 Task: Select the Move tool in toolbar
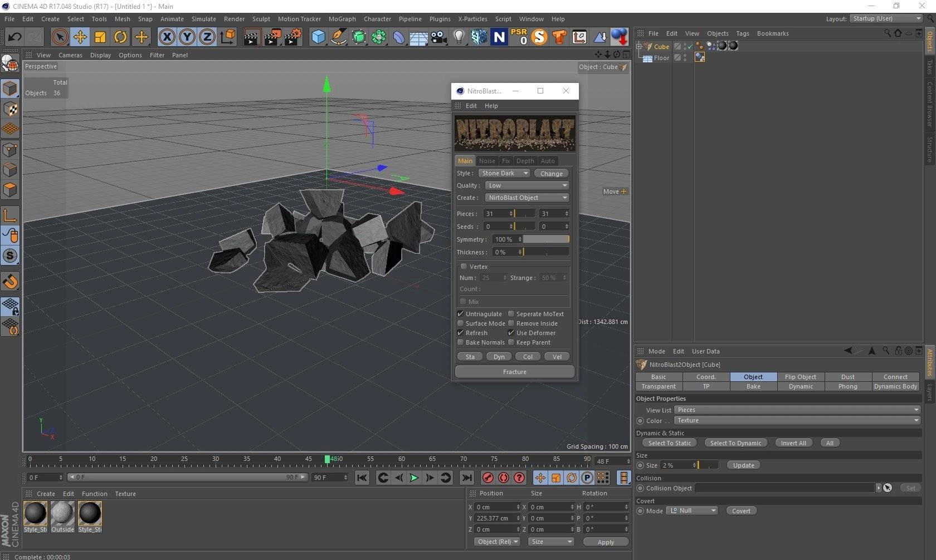[x=80, y=37]
